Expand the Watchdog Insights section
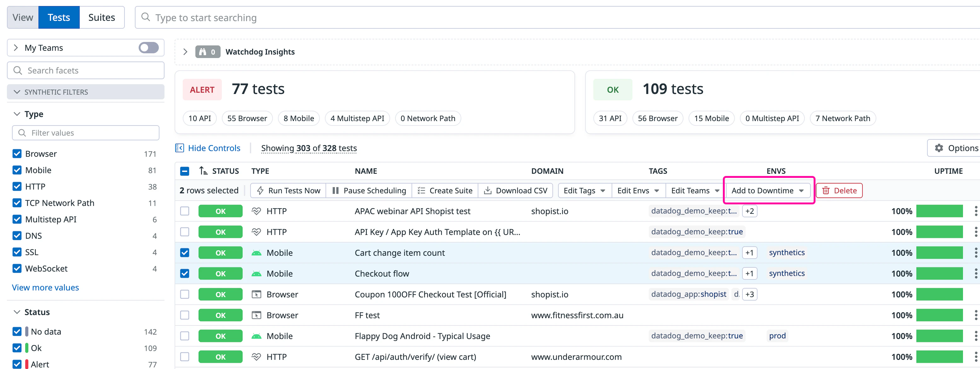This screenshot has width=980, height=369. pos(185,52)
